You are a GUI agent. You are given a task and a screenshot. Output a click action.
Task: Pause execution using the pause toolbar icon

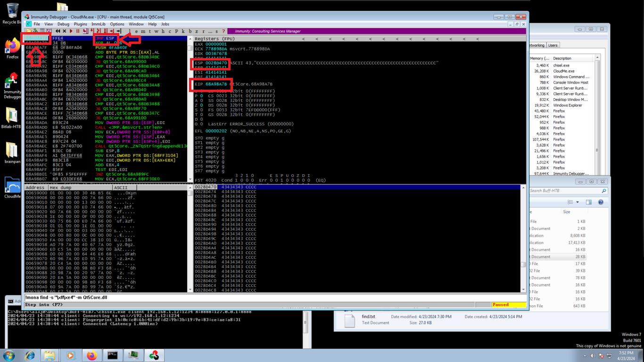pyautogui.click(x=78, y=31)
